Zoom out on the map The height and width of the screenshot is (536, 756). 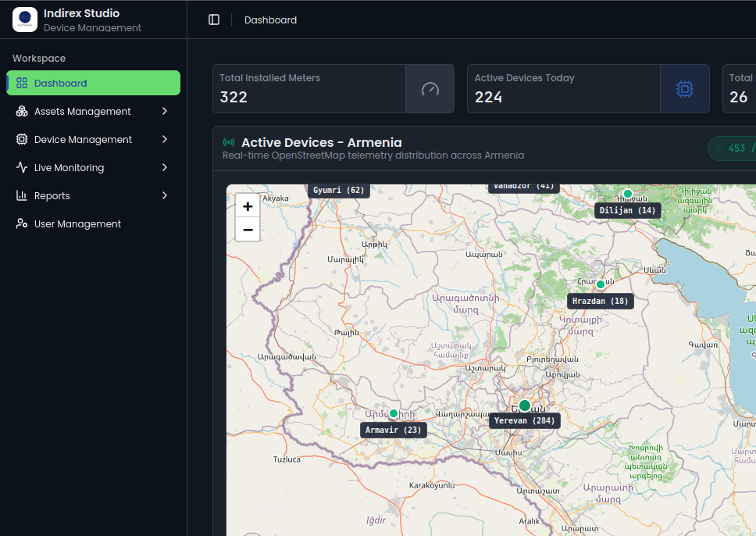248,230
